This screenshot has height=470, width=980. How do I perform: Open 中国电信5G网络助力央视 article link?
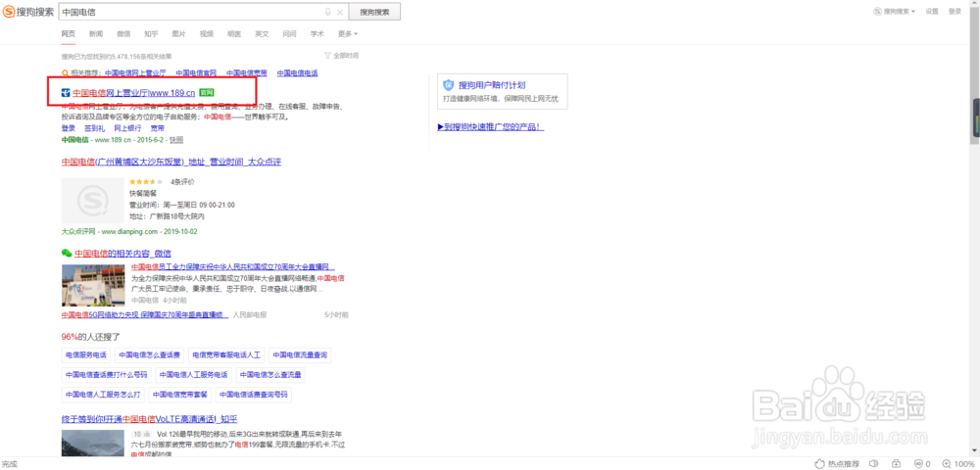coord(145,315)
